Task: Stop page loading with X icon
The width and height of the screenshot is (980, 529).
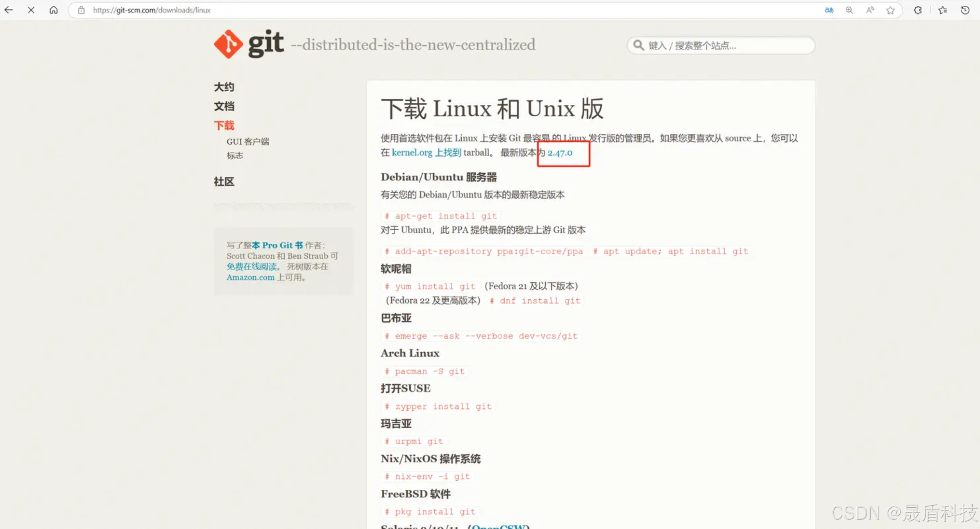Action: coord(31,10)
